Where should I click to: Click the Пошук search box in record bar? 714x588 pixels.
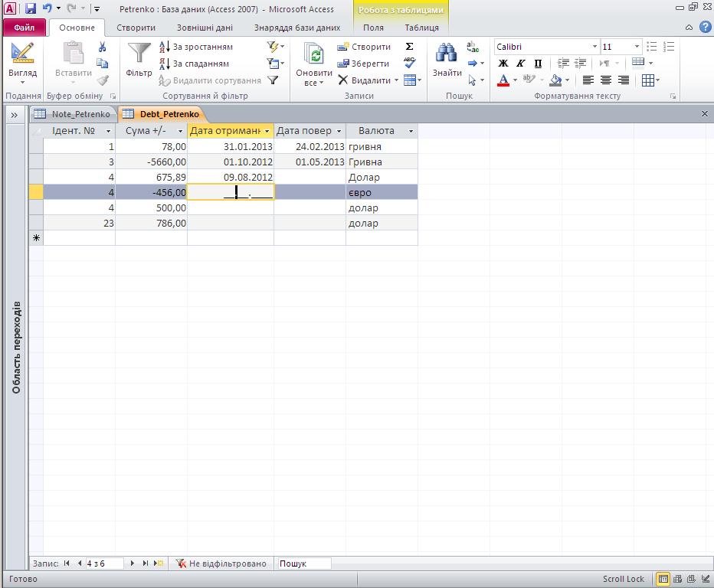[x=303, y=563]
